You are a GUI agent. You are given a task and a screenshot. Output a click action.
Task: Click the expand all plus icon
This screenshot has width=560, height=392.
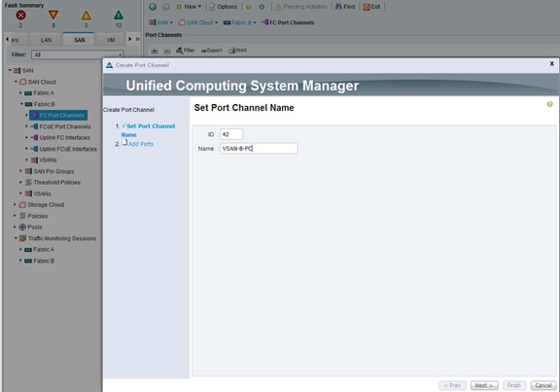point(155,51)
